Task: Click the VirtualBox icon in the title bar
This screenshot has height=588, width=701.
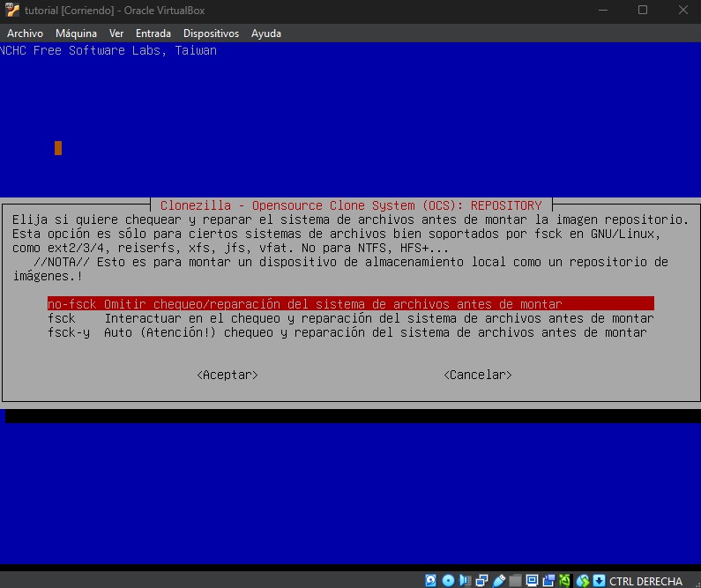Action: tap(12, 10)
